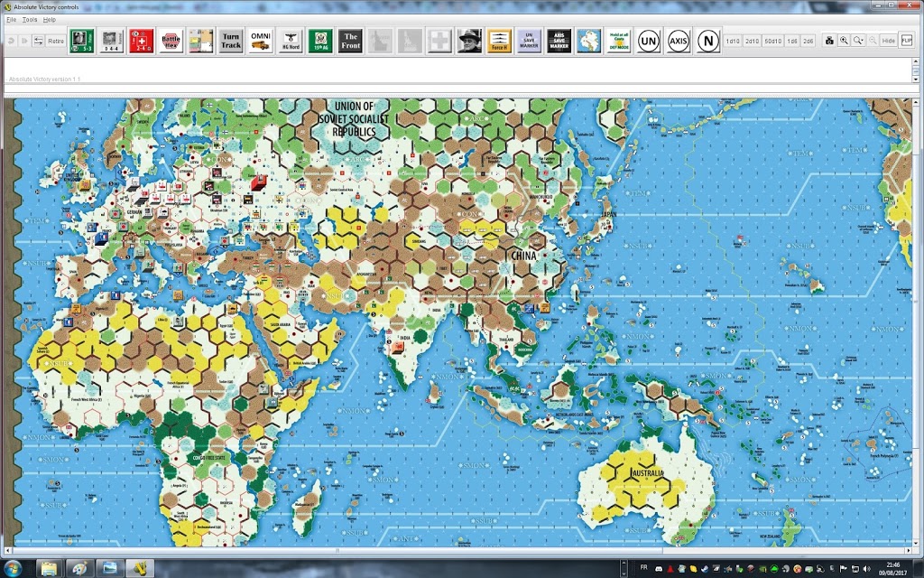The height and width of the screenshot is (578, 924).
Task: Open the VASSAL taskbar icon
Action: [x=140, y=569]
